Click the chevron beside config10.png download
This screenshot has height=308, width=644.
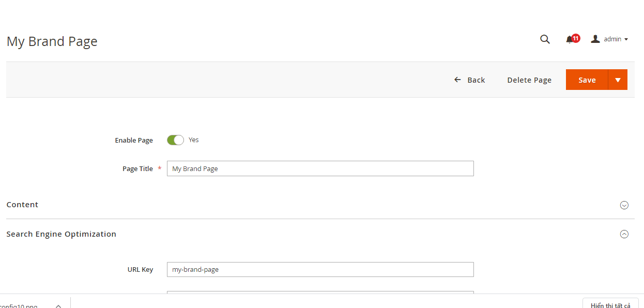point(58,305)
